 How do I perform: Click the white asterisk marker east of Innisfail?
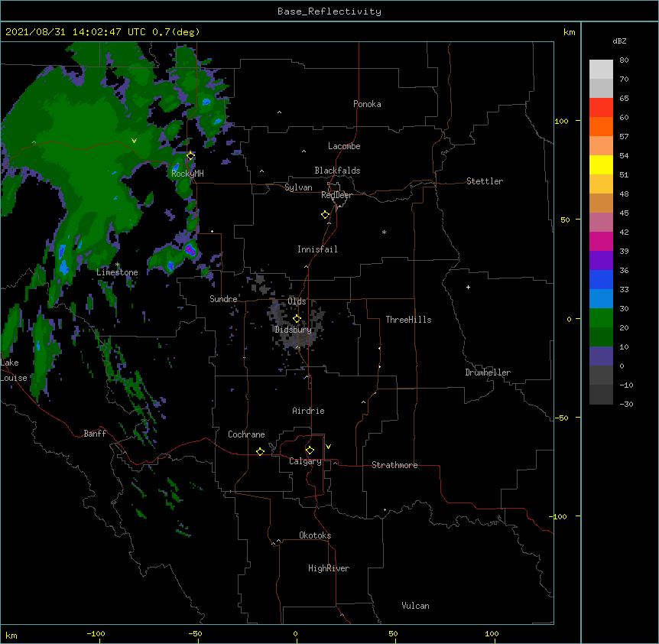pos(384,232)
